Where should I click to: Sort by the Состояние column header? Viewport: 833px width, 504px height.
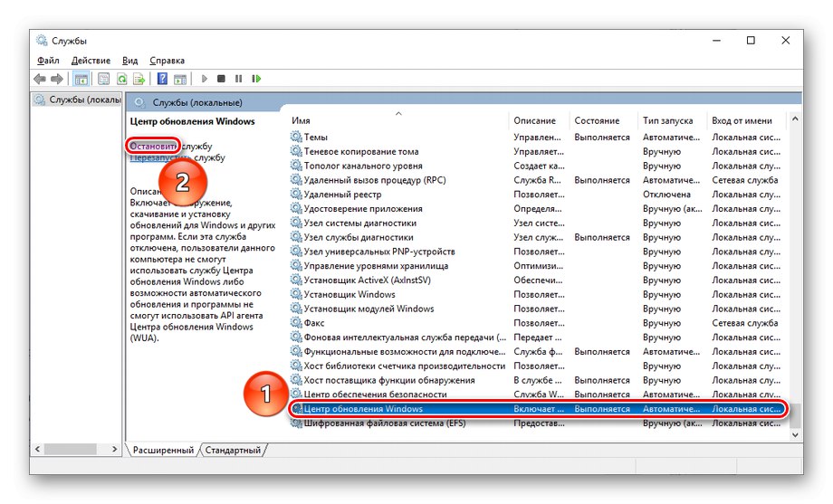(604, 120)
